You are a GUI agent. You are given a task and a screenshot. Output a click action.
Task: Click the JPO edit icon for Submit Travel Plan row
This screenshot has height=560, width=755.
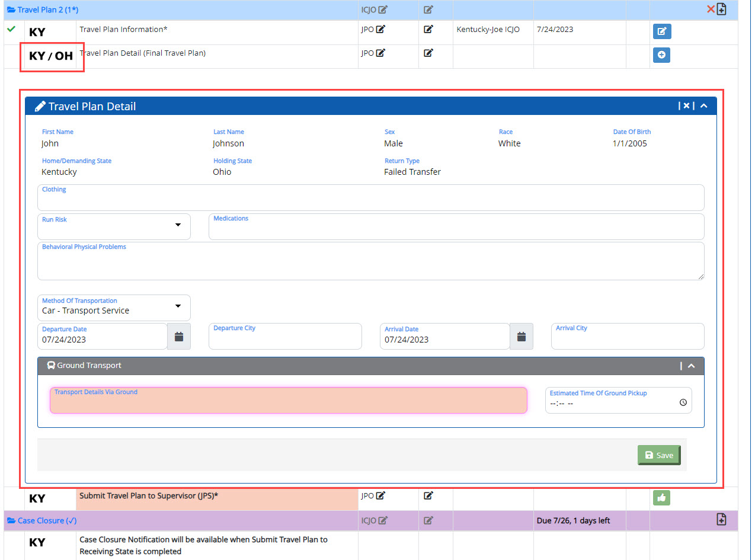380,495
